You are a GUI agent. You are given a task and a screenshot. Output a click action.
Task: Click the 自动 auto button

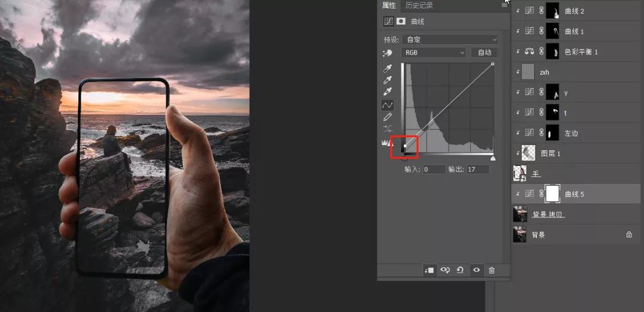pyautogui.click(x=484, y=53)
